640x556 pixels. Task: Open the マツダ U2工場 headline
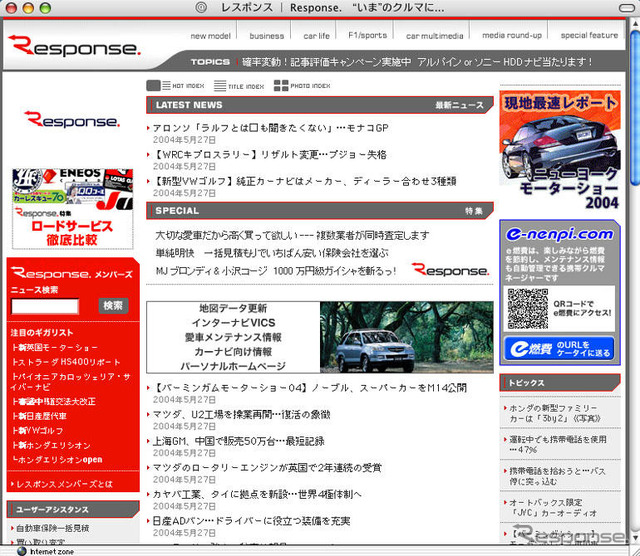pyautogui.click(x=241, y=414)
